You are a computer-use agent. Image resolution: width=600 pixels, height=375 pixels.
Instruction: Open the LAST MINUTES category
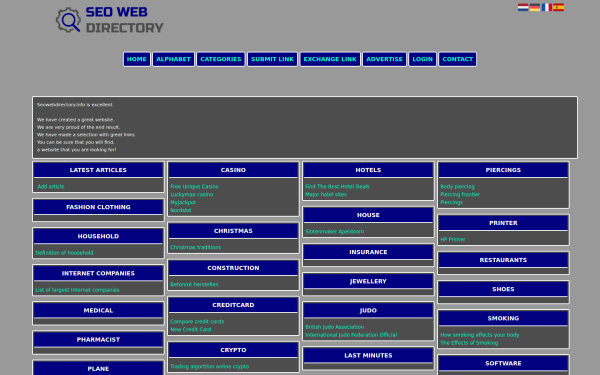pyautogui.click(x=368, y=355)
